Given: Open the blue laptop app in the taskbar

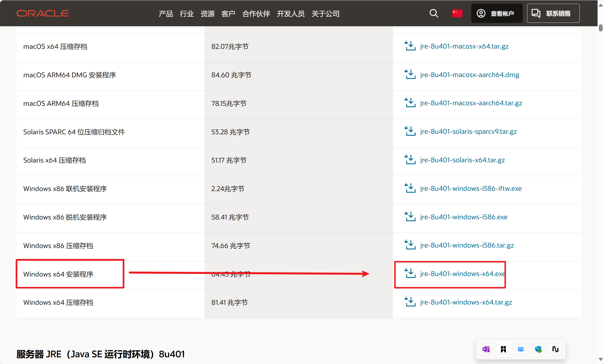Looking at the screenshot, I should [521, 349].
